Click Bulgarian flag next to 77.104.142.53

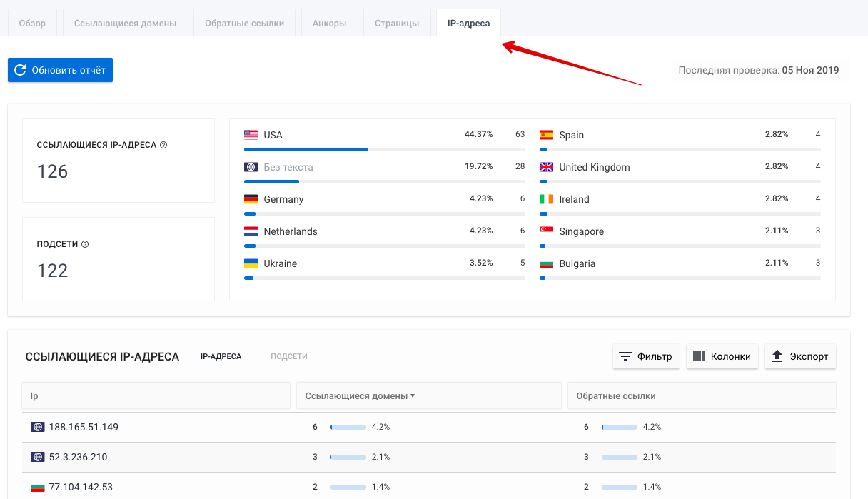tap(38, 488)
